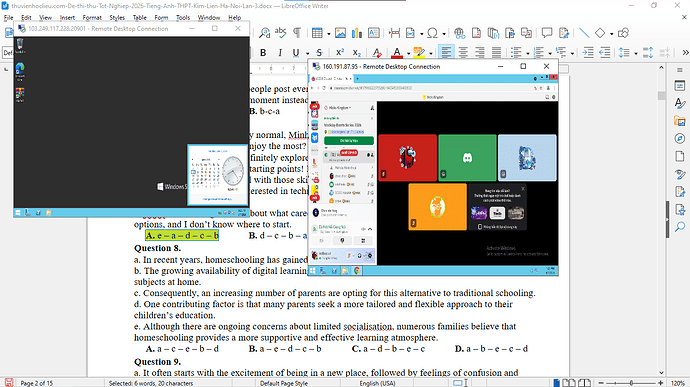This screenshot has width=690, height=387.
Task: Insert a text box from the toolbar
Action: 374,33
